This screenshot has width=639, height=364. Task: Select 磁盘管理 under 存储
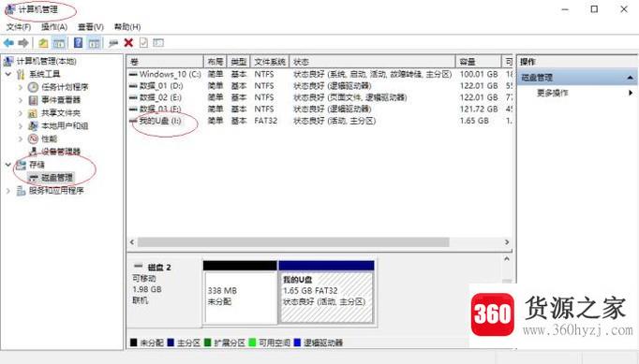[56, 178]
